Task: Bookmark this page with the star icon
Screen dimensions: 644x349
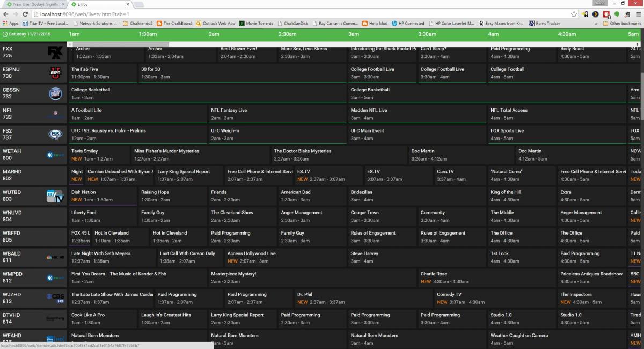Action: [574, 14]
